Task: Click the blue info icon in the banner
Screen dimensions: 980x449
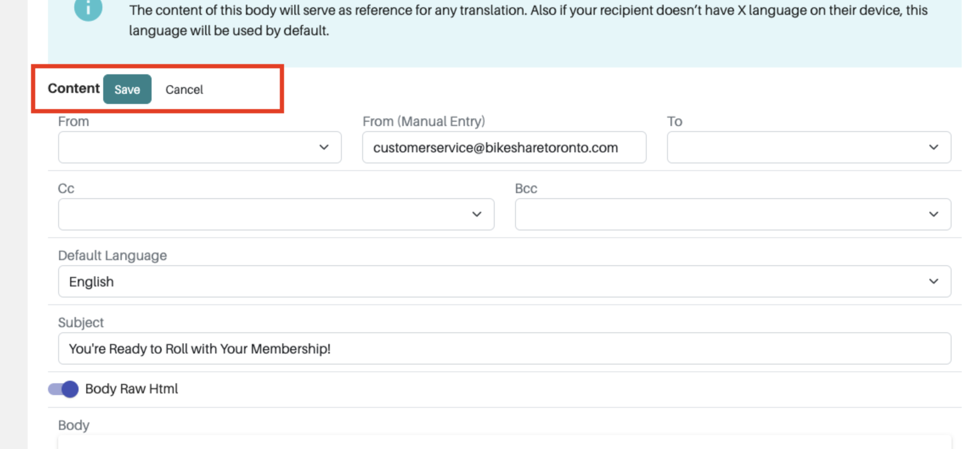Action: pyautogui.click(x=88, y=8)
